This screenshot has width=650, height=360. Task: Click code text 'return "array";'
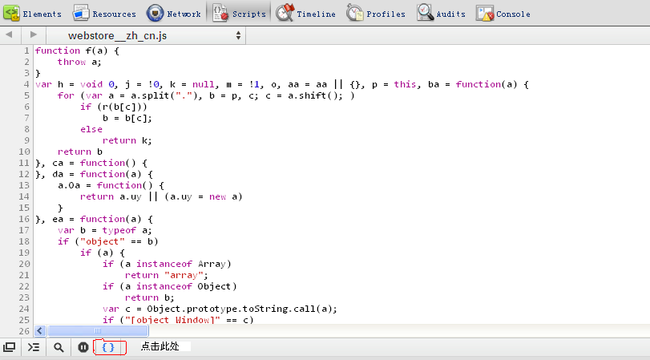pyautogui.click(x=167, y=275)
